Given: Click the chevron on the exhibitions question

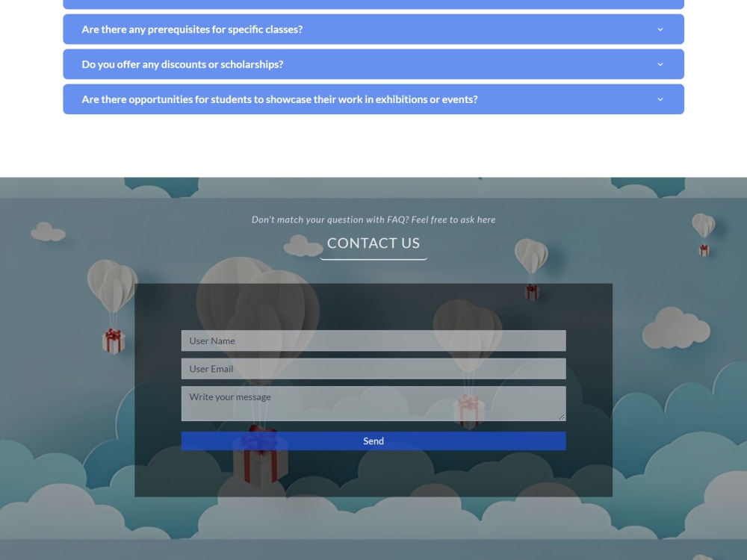Looking at the screenshot, I should click(660, 99).
